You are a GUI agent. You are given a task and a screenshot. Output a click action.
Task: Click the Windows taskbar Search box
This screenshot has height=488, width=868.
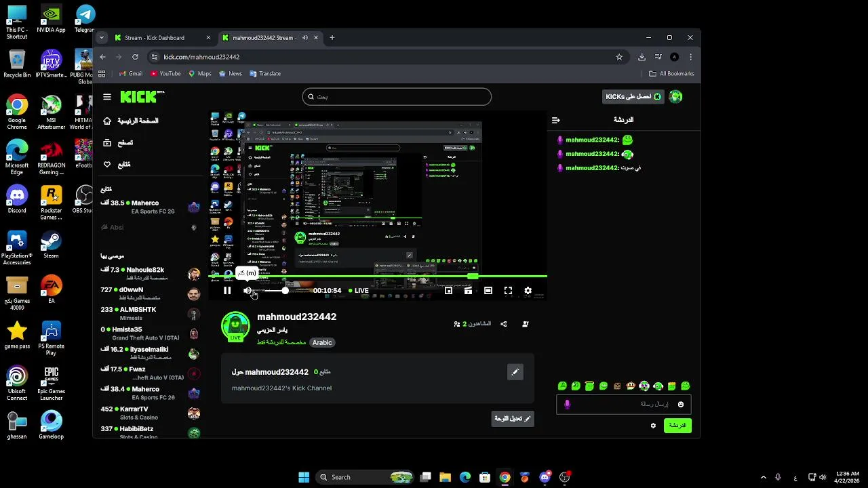click(x=366, y=477)
